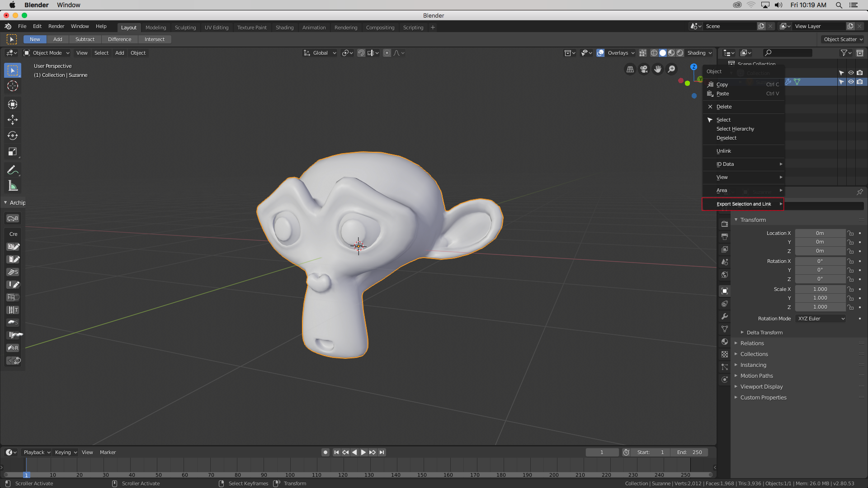The width and height of the screenshot is (868, 488).
Task: Open the World properties tab icon
Action: [725, 275]
